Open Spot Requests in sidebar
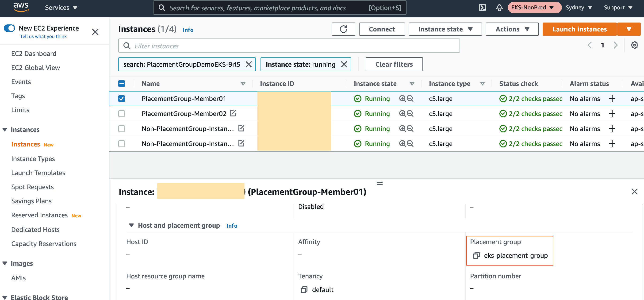Viewport: 644px width, 300px height. pyautogui.click(x=32, y=187)
